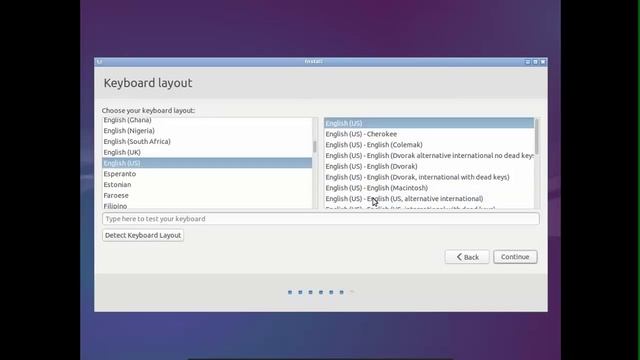
Task: Select English (UK) layout
Action: click(x=207, y=152)
